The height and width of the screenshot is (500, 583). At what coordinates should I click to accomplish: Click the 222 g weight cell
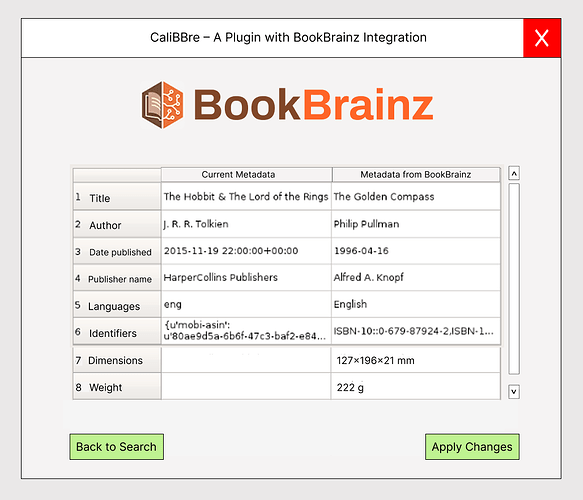pos(416,387)
